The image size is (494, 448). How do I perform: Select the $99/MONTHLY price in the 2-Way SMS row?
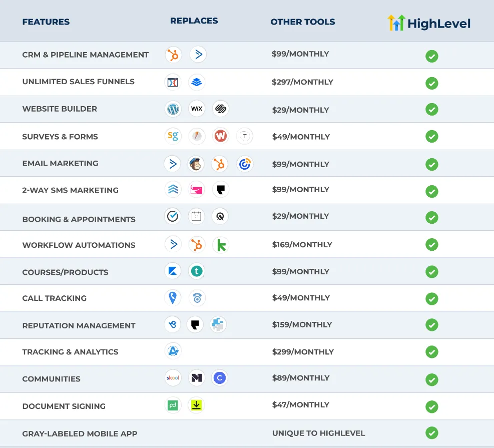[x=299, y=189]
